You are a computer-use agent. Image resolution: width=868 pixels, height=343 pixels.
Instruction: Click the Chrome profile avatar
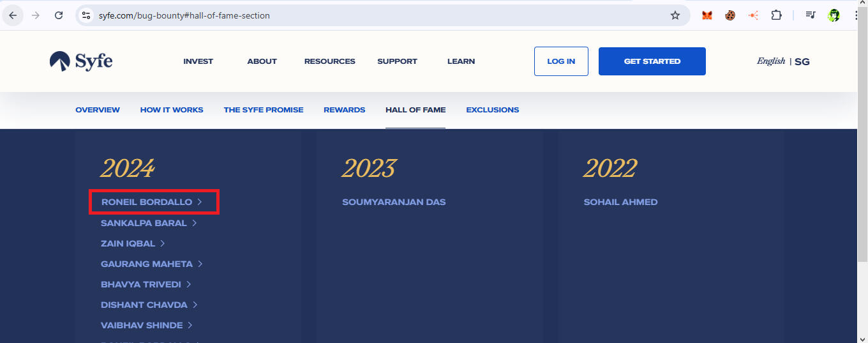(x=834, y=15)
